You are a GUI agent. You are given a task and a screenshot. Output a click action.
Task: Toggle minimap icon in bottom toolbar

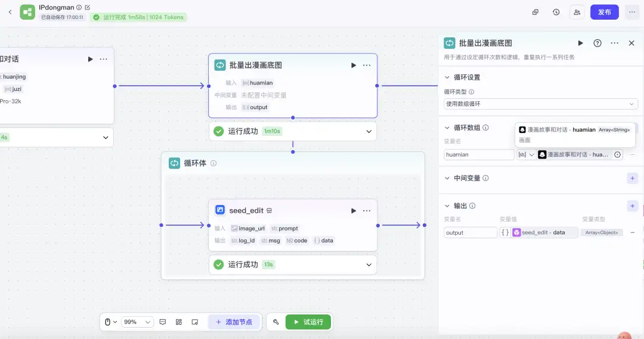tap(195, 322)
